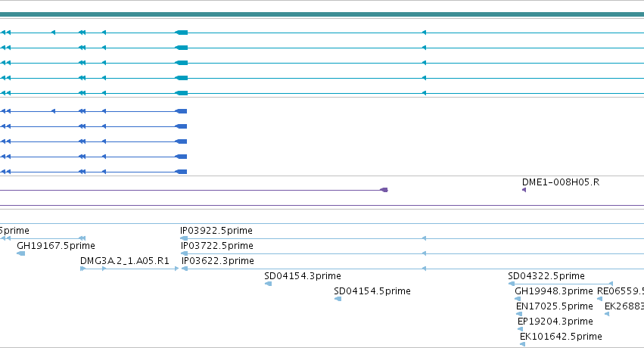Select the arrow feature under EP19204.3prime
Image resolution: width=644 pixels, height=348 pixels.
click(x=521, y=329)
